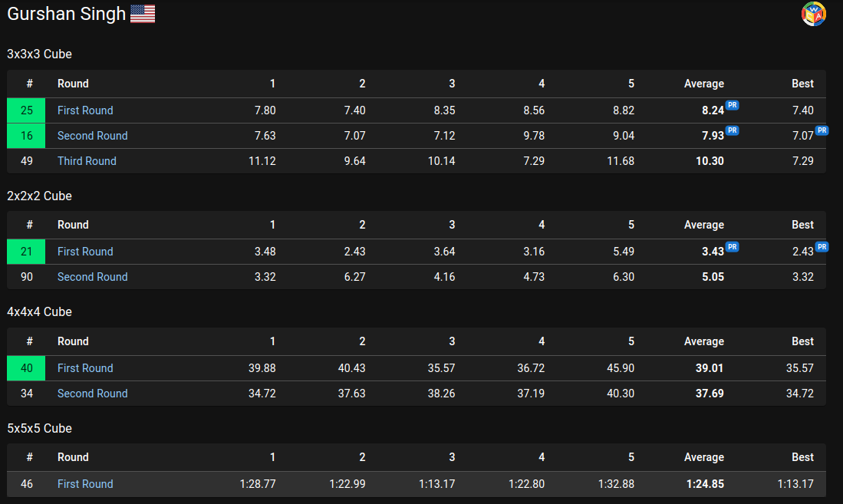
Task: Open 2x2x2 Cube First Round link
Action: (85, 251)
